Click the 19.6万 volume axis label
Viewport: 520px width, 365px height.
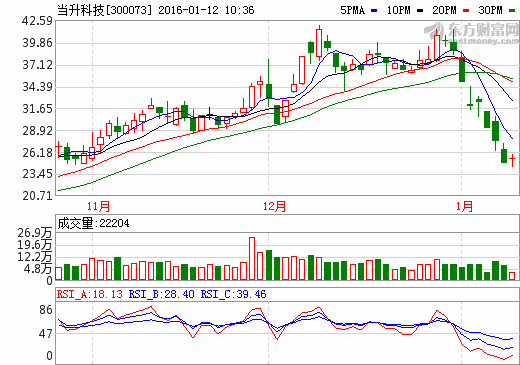tap(35, 245)
